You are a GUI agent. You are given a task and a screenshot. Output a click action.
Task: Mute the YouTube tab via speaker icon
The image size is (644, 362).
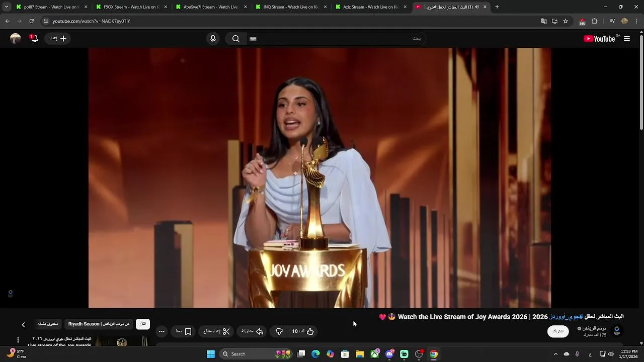pyautogui.click(x=476, y=7)
